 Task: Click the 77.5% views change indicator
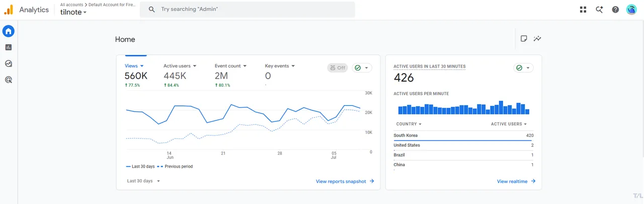[132, 85]
